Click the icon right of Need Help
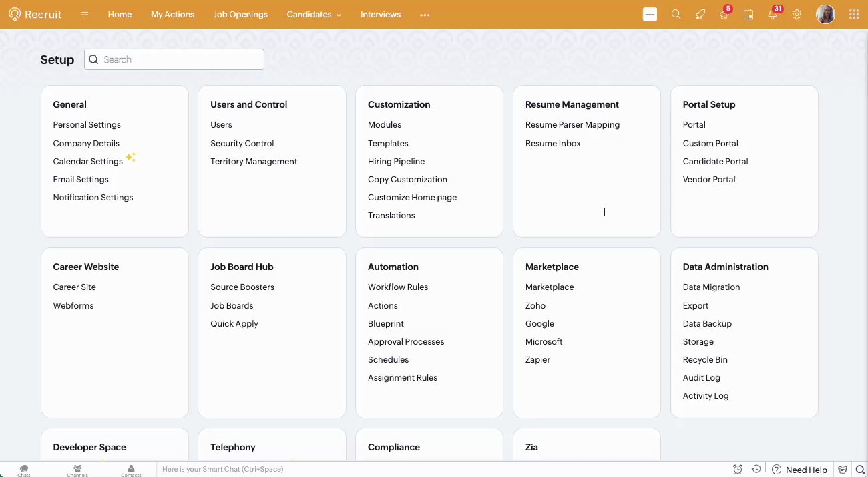This screenshot has width=868, height=477. (x=843, y=470)
